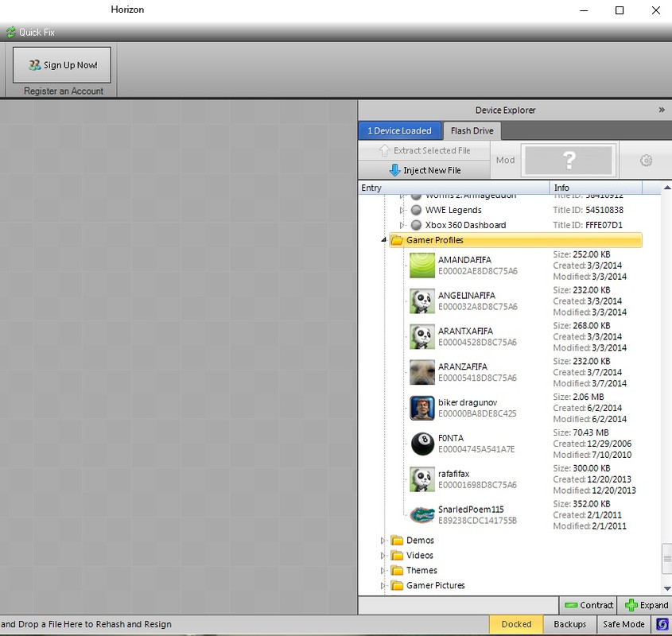Click the device tree scroll-down arrow
The height and width of the screenshot is (636, 672).
pos(667,589)
